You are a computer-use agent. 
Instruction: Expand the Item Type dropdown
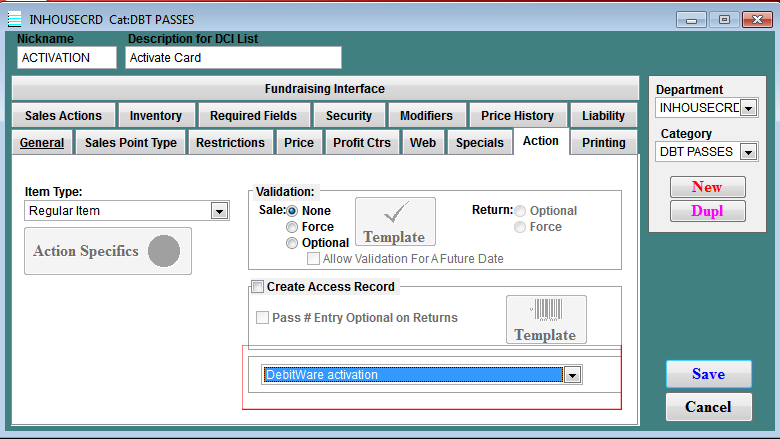[219, 211]
